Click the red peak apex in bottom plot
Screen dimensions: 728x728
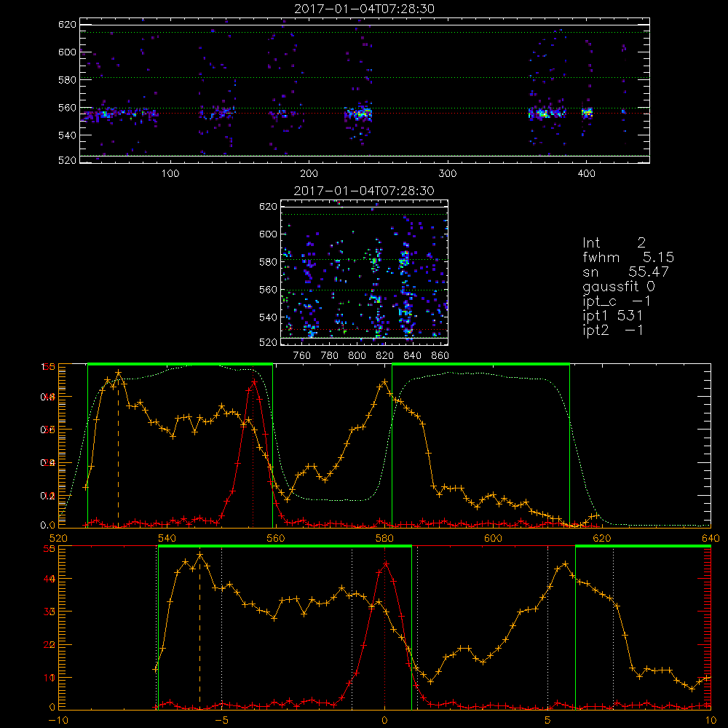386,563
